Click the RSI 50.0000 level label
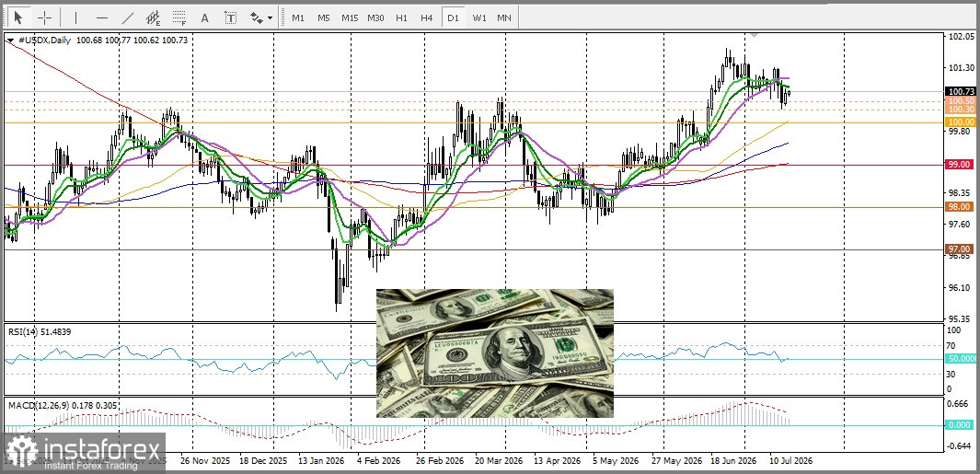 coord(960,359)
